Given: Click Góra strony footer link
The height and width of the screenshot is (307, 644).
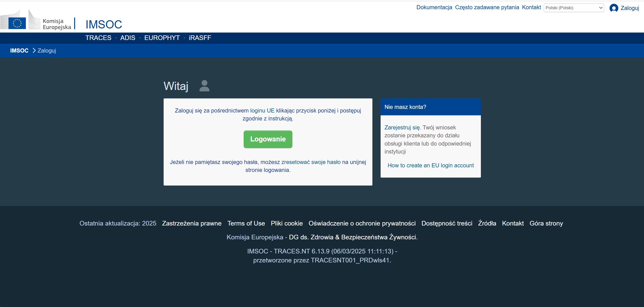Looking at the screenshot, I should pos(546,223).
